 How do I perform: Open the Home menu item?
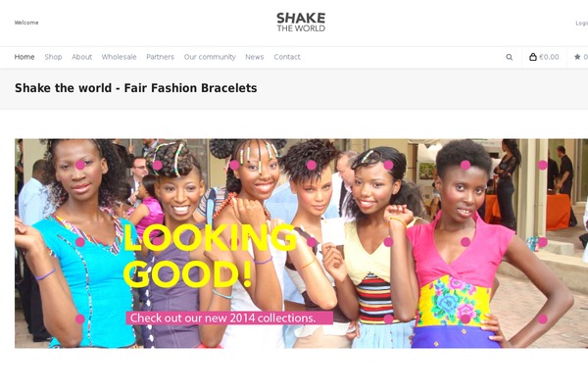click(24, 57)
